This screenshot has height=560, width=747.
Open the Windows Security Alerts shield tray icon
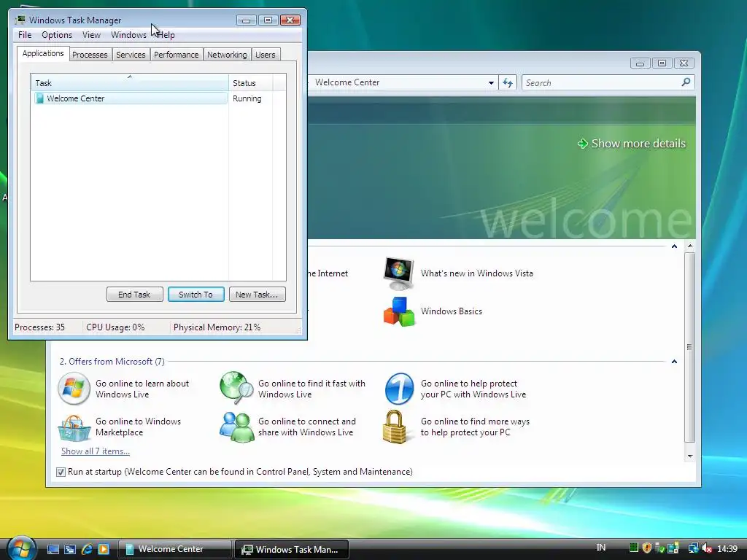(x=646, y=548)
